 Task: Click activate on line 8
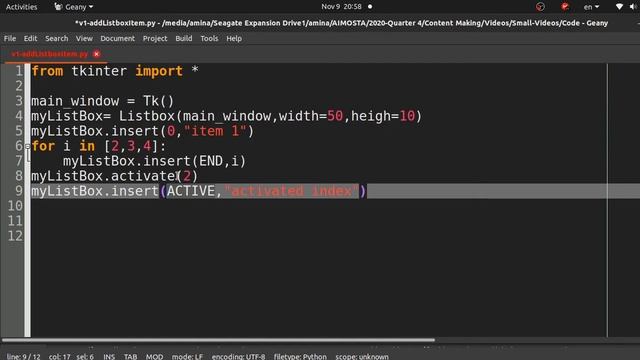click(143, 176)
